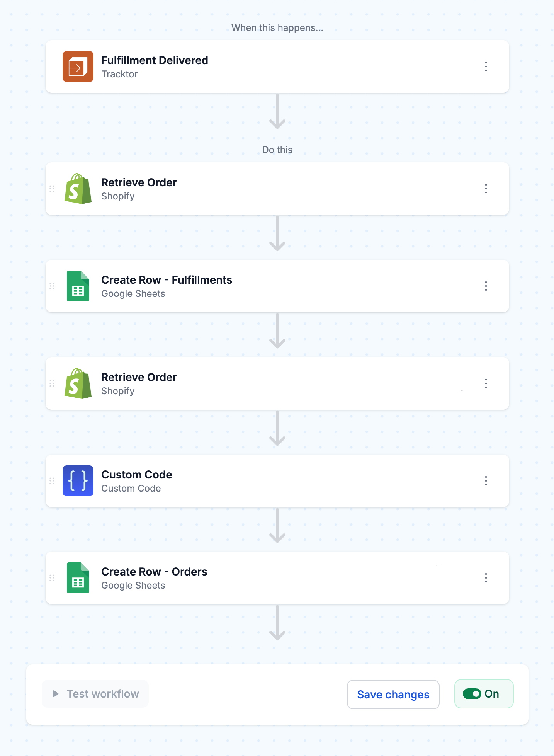Click the arrow below Create Row - Orders to add a step
Viewport: 554px width, 756px height.
point(277,623)
